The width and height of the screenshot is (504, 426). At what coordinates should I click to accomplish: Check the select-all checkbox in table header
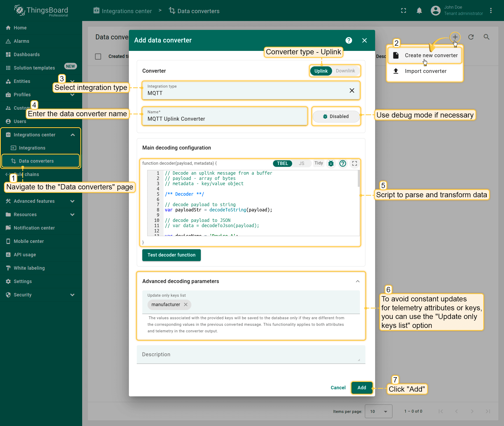pyautogui.click(x=98, y=56)
